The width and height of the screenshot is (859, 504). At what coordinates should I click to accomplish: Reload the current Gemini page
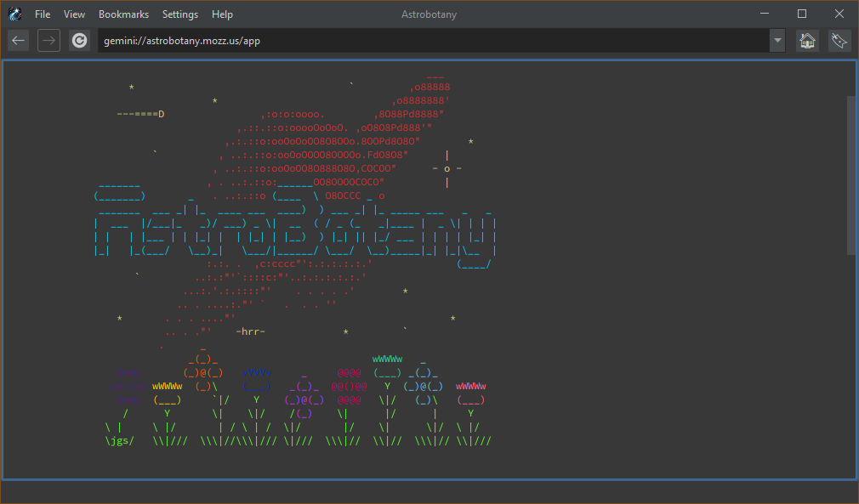pos(79,41)
